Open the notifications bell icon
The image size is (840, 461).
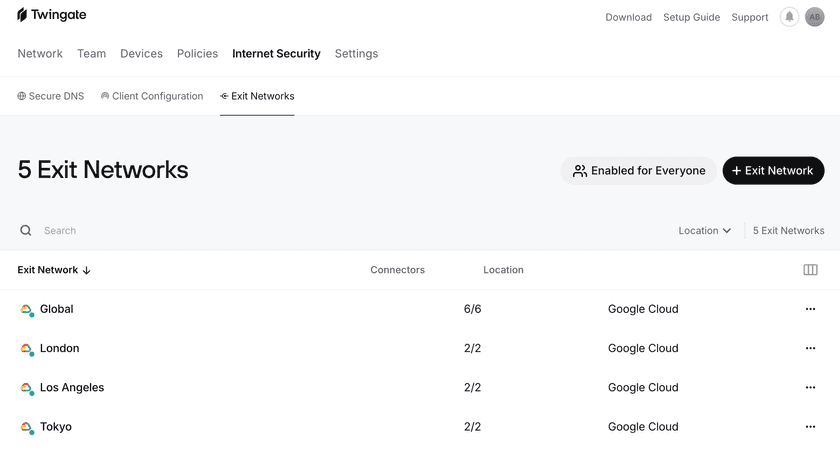point(789,17)
